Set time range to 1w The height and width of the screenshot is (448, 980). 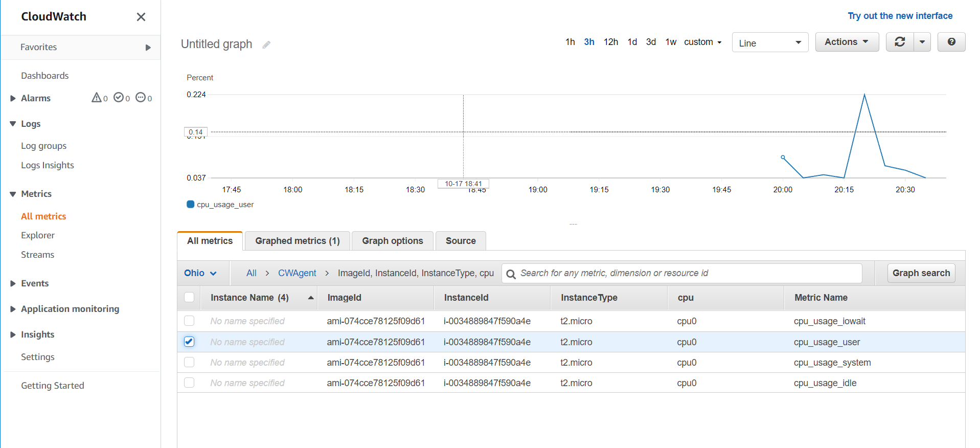pyautogui.click(x=671, y=42)
